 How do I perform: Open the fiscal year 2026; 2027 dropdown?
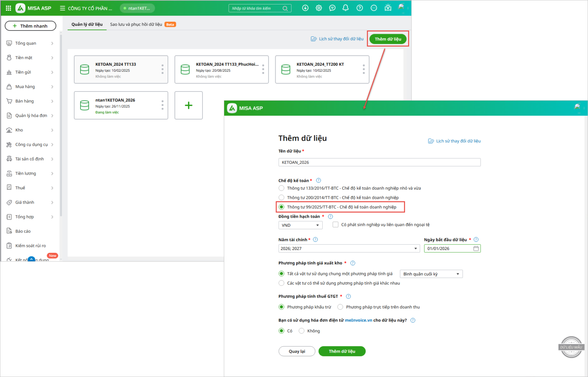pyautogui.click(x=349, y=249)
